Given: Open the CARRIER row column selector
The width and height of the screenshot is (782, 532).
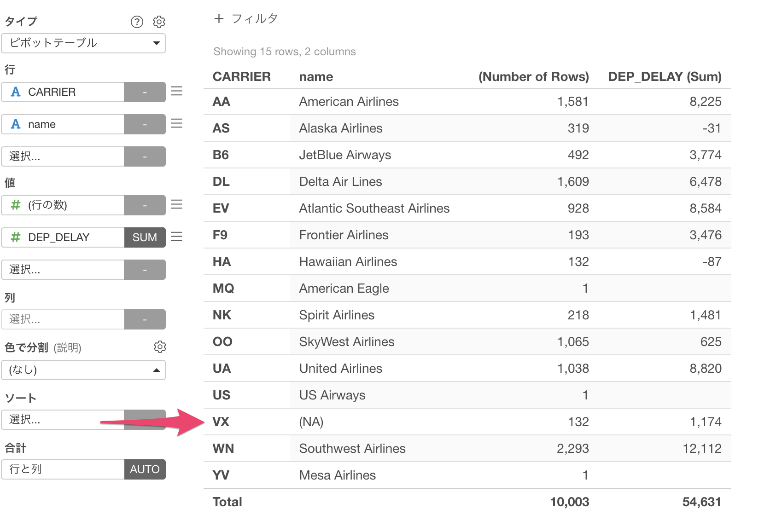Looking at the screenshot, I should 63,92.
